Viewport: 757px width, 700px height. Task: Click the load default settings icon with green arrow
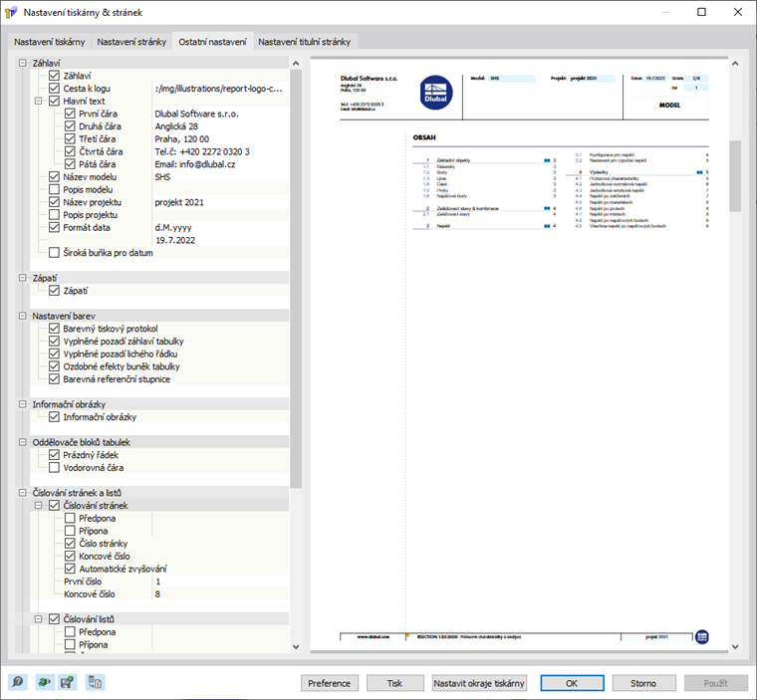(44, 682)
